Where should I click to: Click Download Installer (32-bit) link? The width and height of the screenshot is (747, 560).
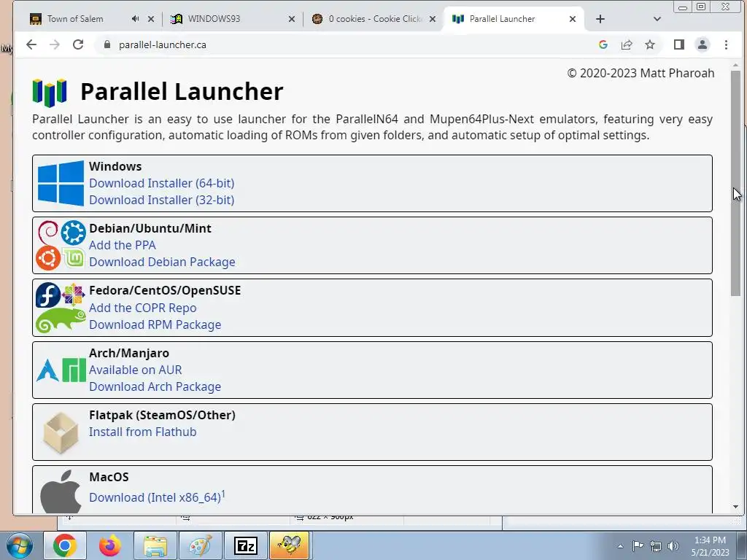point(161,200)
